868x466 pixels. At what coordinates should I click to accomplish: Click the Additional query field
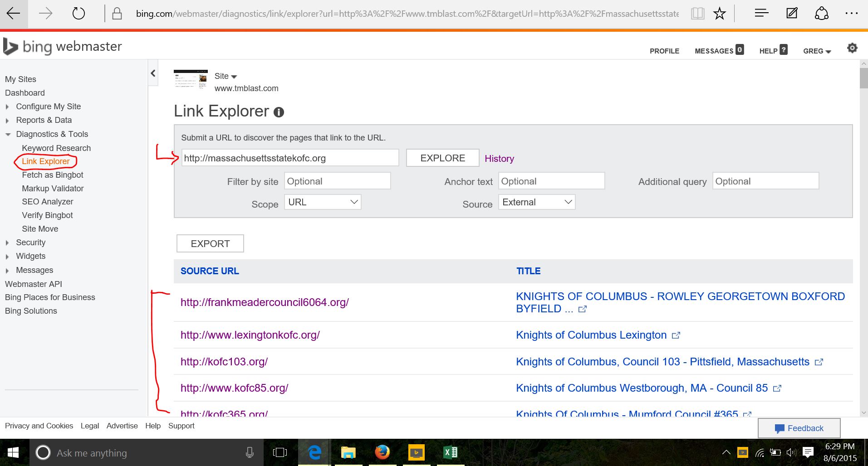tap(766, 181)
